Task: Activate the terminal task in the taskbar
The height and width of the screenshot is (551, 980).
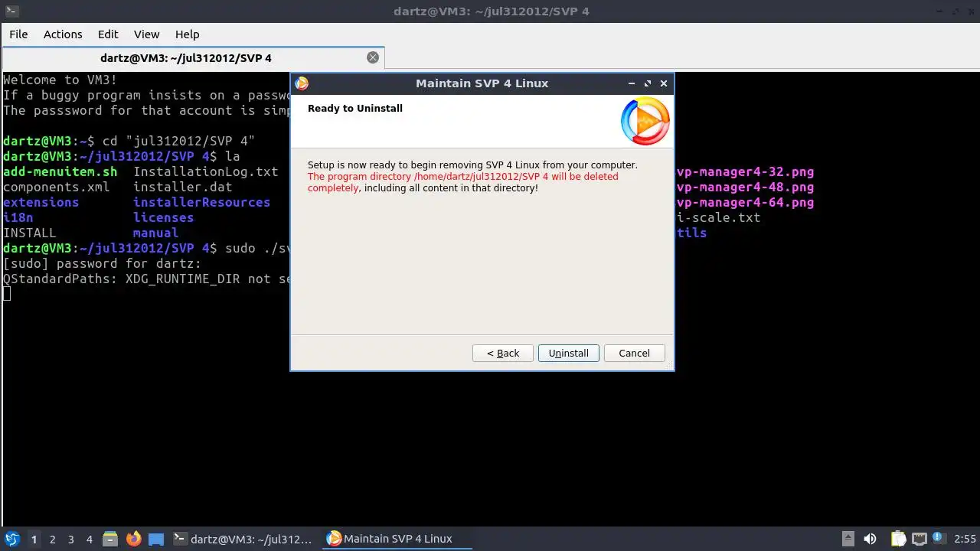Action: point(243,539)
